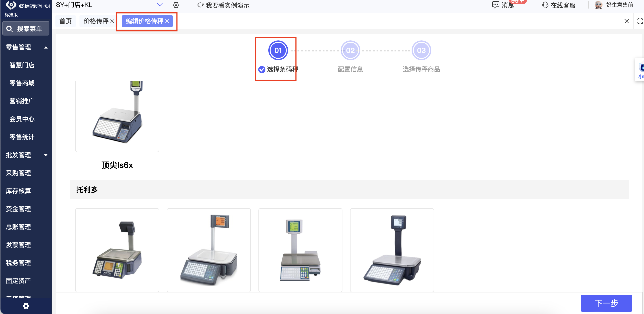Click 在线客服 link
644x314 pixels.
pos(563,5)
